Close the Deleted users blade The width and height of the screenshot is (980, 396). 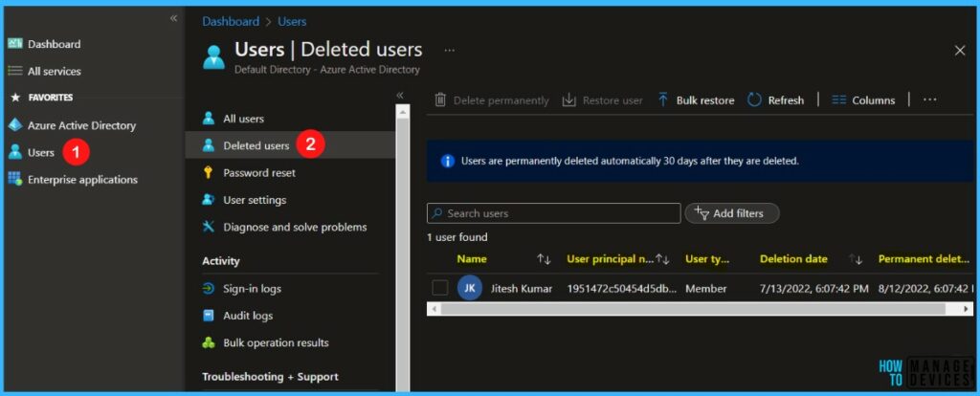click(960, 51)
